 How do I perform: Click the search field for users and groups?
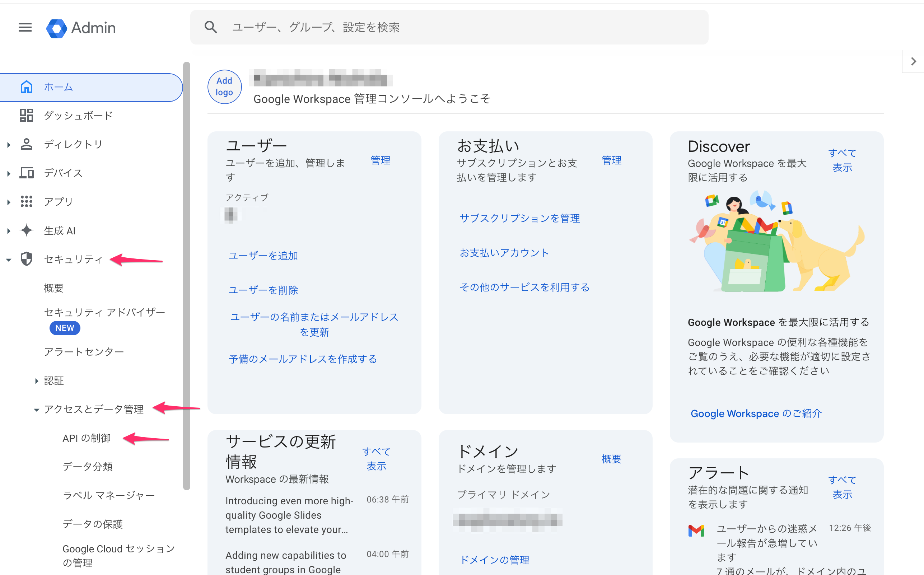point(449,27)
